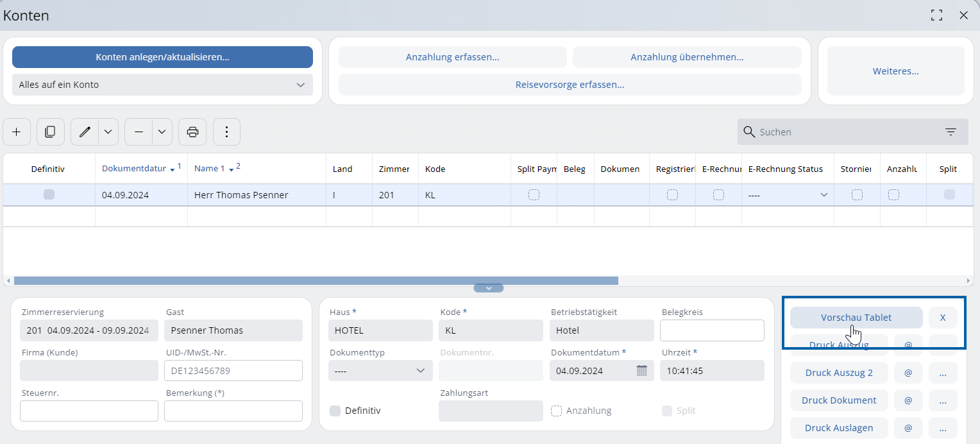980x444 pixels.
Task: Click the @ button next to Druck Dokument
Action: coord(908,400)
